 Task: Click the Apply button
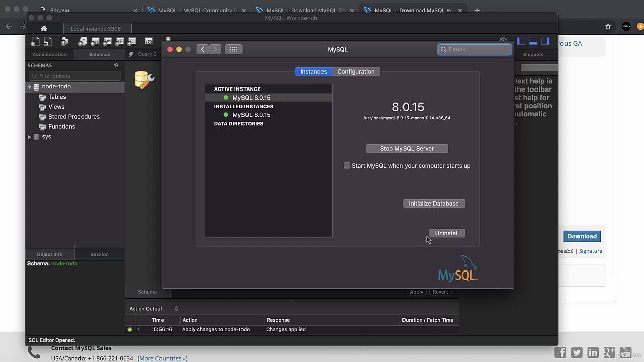[417, 292]
